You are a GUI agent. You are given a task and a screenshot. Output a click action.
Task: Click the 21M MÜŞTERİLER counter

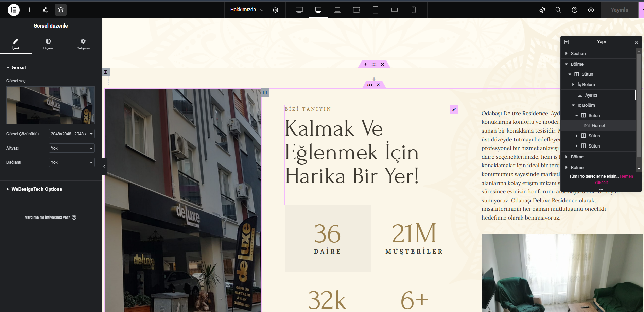414,238
